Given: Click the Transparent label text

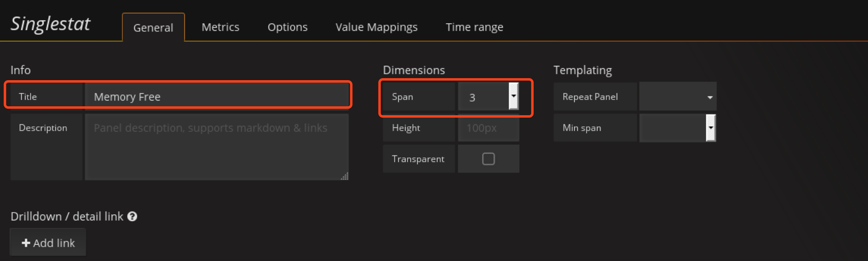Looking at the screenshot, I should tap(418, 159).
